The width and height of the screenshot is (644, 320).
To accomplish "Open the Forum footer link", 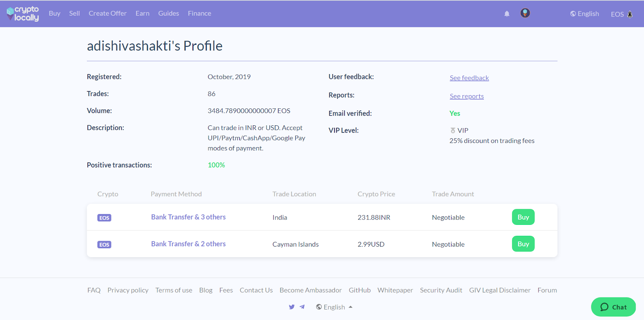I will [x=547, y=290].
